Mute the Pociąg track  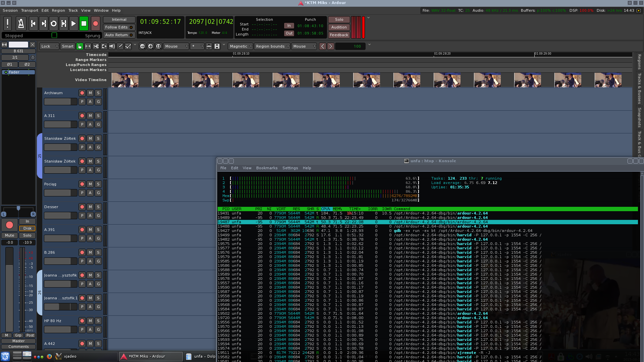click(90, 184)
